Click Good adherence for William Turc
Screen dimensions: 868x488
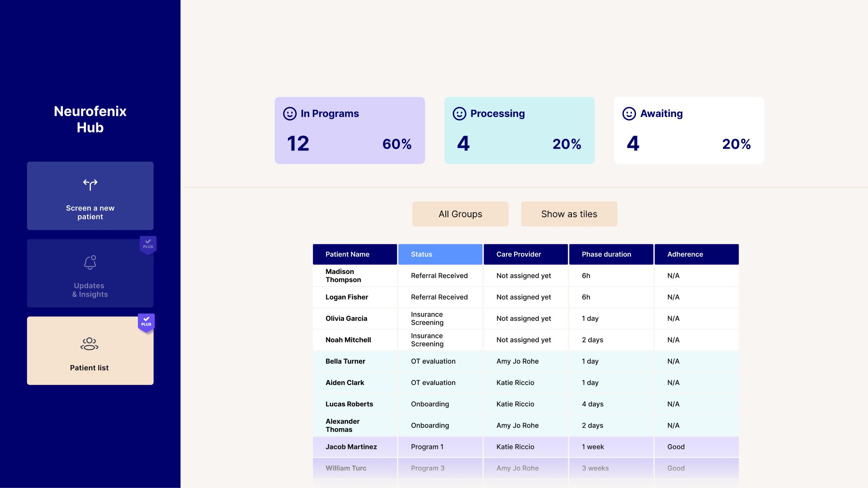pyautogui.click(x=676, y=468)
